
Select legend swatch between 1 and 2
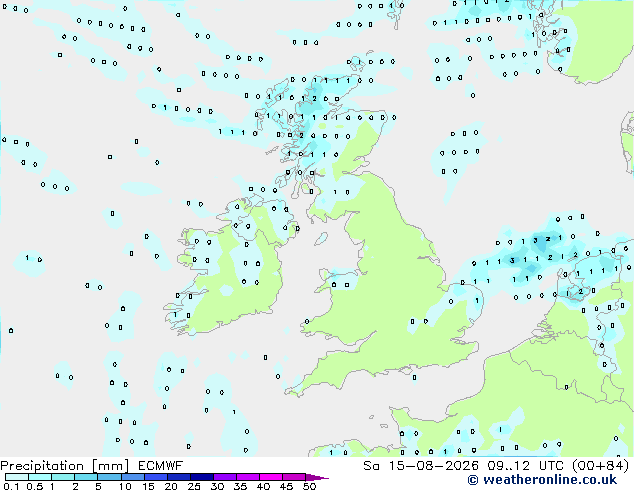pyautogui.click(x=63, y=477)
